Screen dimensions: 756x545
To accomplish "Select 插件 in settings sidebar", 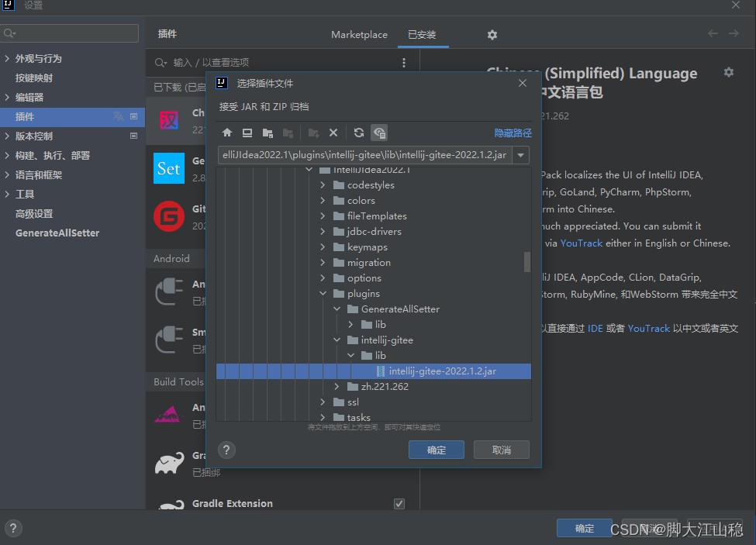I will tap(72, 116).
